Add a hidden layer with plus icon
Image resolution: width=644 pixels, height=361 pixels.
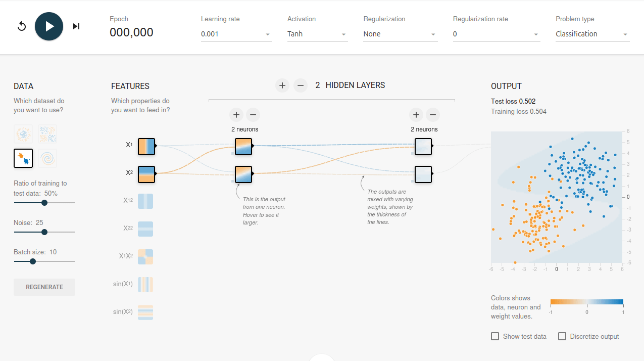tap(282, 85)
